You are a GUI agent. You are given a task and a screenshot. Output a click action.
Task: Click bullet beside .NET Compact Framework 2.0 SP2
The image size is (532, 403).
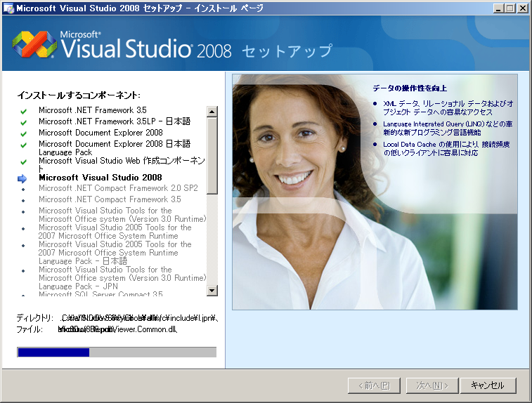[x=23, y=189]
